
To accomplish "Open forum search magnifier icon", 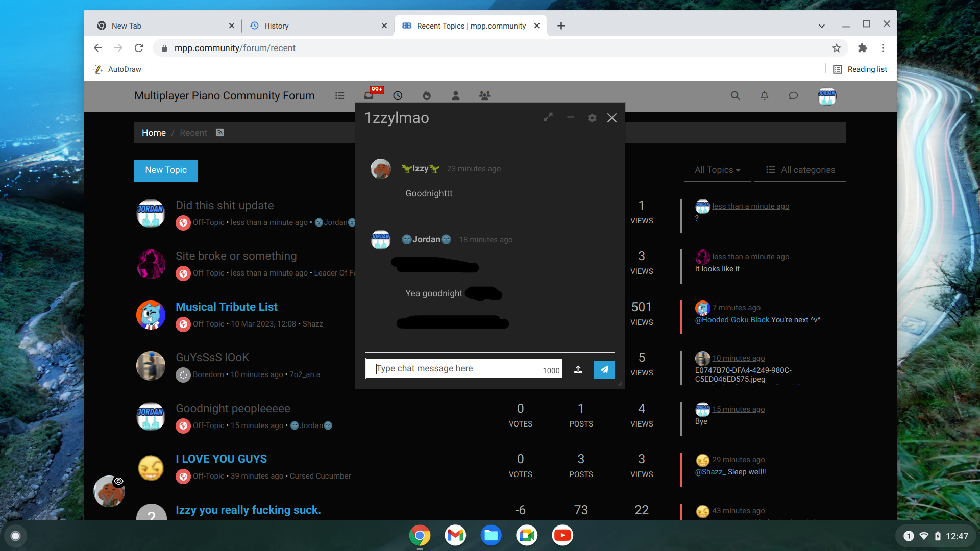I will (735, 95).
